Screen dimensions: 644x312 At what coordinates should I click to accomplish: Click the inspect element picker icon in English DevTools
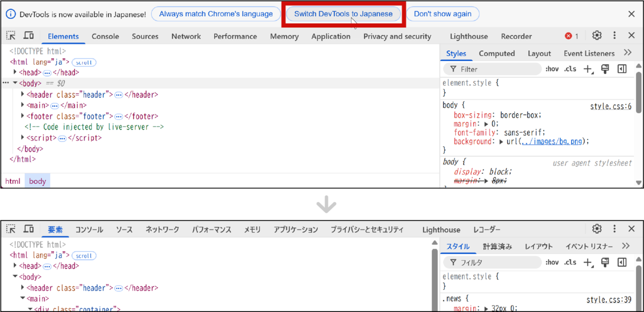[x=11, y=36]
